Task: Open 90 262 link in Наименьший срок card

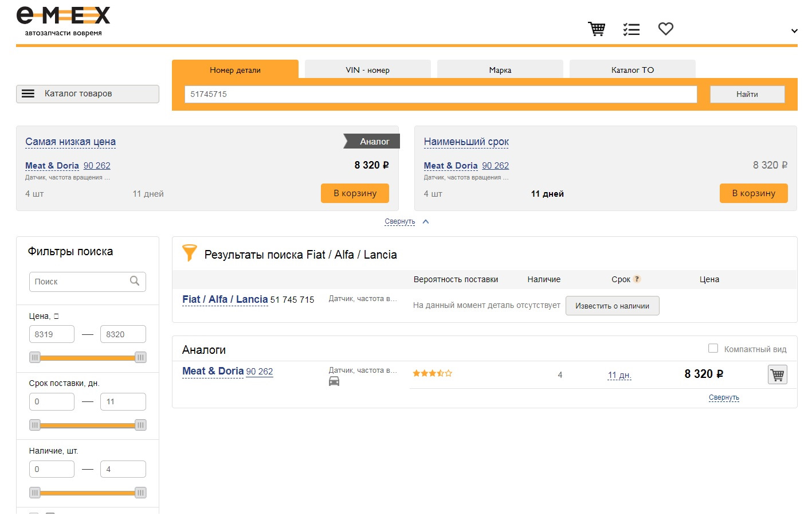Action: point(496,166)
